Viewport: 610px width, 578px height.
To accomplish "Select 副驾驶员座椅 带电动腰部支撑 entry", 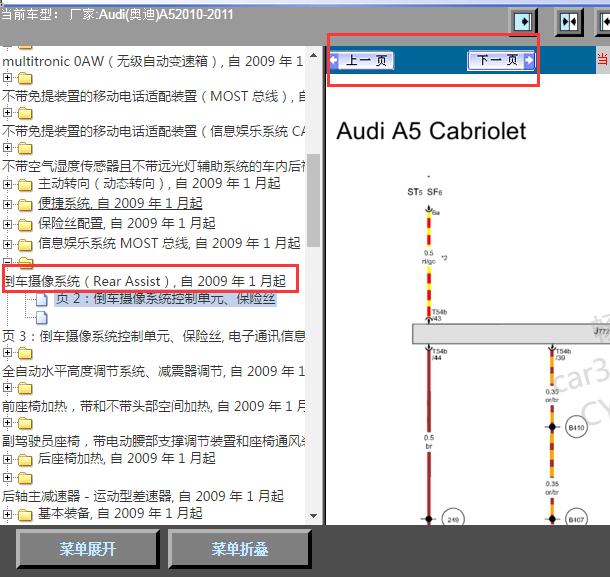I will pos(153,441).
